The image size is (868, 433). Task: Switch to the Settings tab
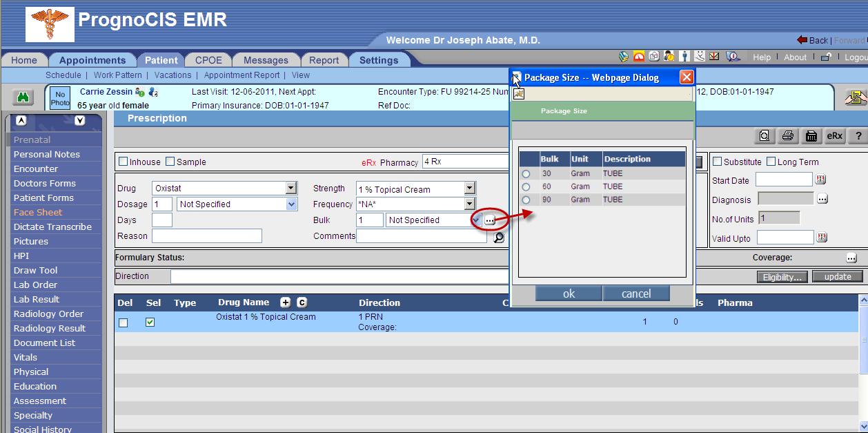(x=379, y=60)
